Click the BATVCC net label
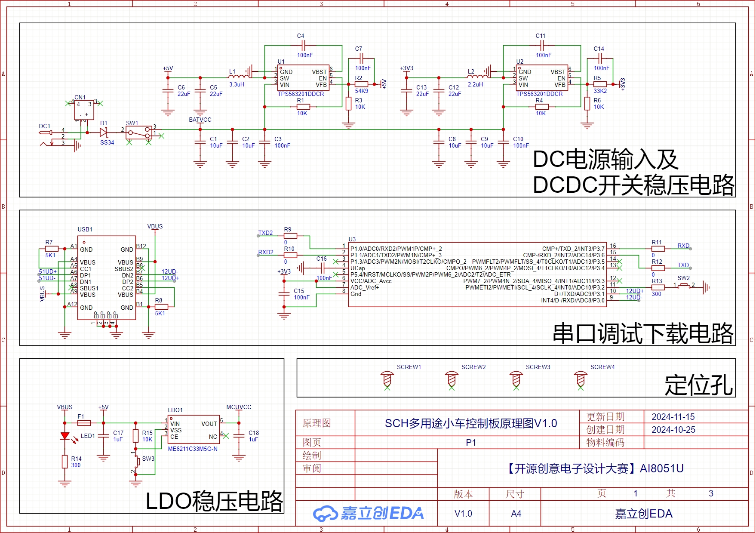Viewport: 756px width, 533px height. (200, 120)
